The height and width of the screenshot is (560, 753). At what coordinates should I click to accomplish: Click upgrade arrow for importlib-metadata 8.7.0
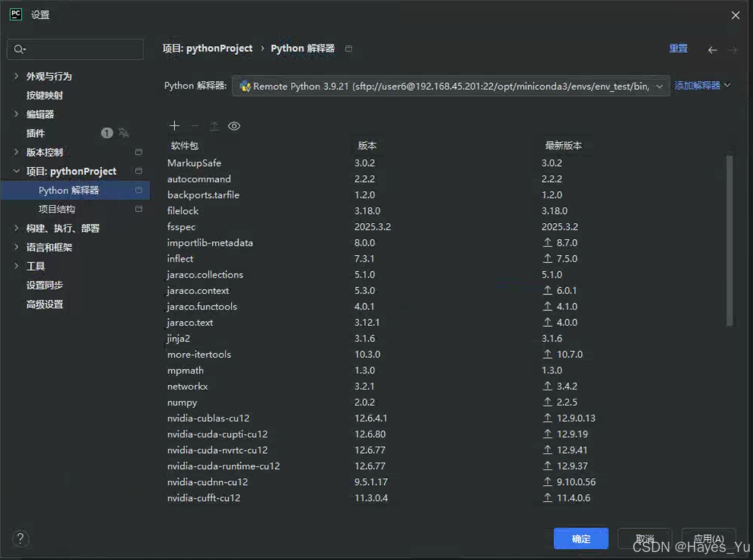click(547, 243)
